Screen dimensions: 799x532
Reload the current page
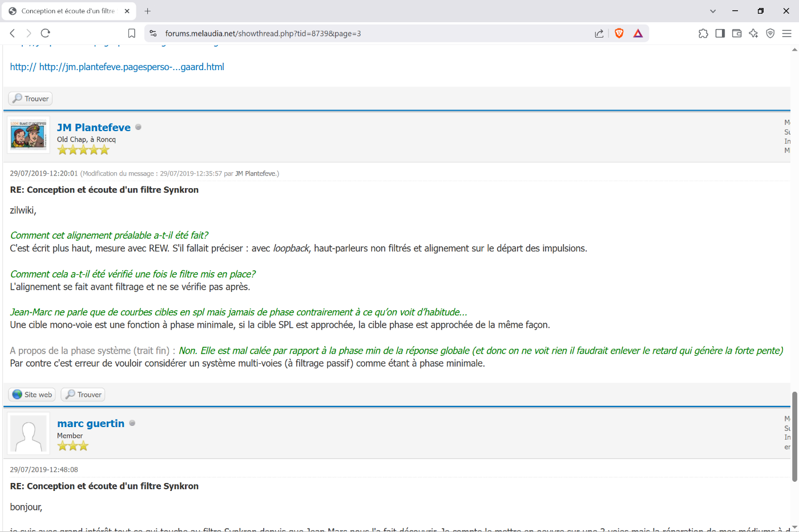[x=46, y=34]
